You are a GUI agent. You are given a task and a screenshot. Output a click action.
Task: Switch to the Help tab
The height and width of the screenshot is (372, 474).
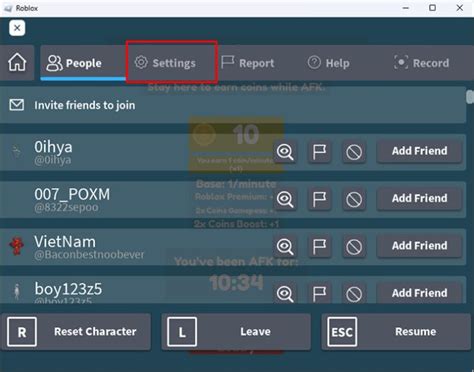coord(328,63)
